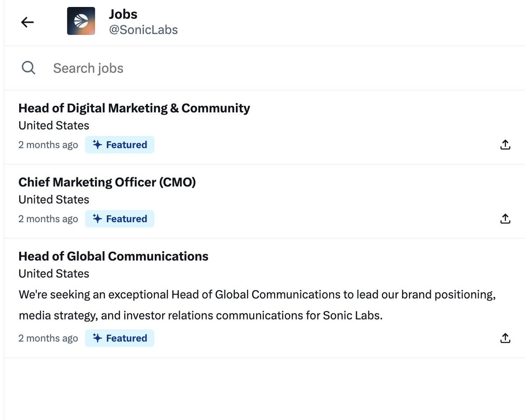The height and width of the screenshot is (420, 525).
Task: Click the Featured badge on the Communications listing
Action: pyautogui.click(x=120, y=338)
